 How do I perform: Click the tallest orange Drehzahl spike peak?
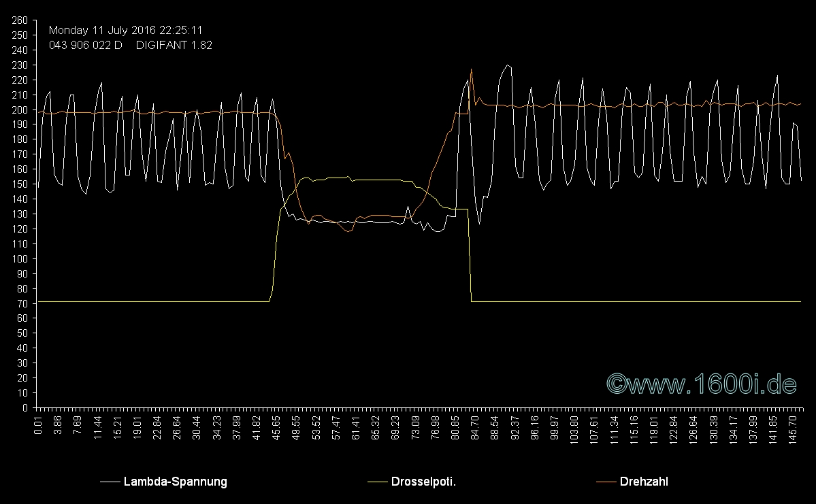[471, 69]
